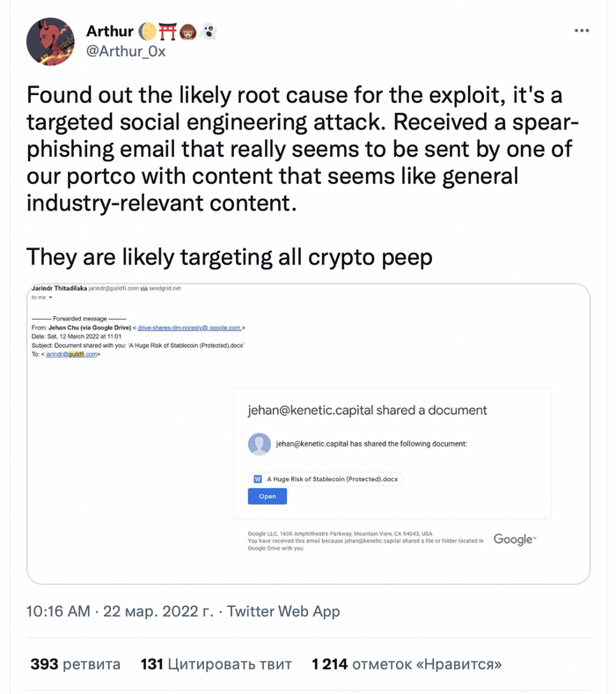
Task: Click the jarindr@guildfi.com recipient link
Action: point(74,354)
